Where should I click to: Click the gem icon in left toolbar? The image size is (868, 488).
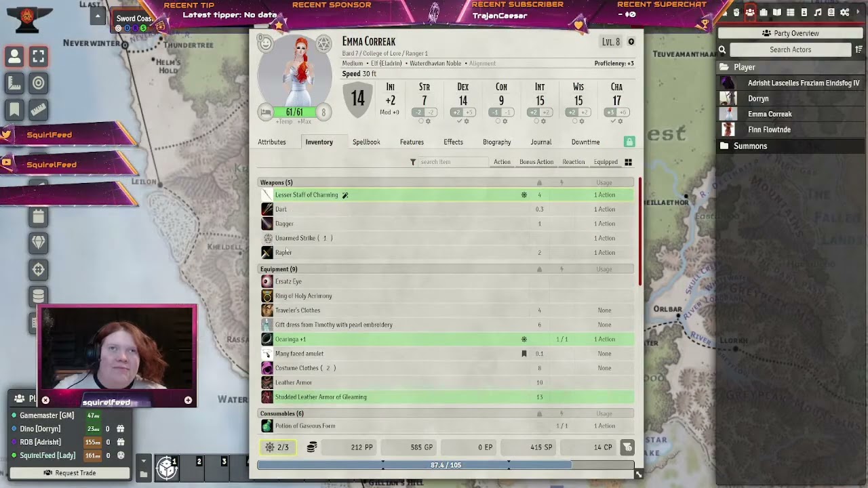[x=38, y=243]
